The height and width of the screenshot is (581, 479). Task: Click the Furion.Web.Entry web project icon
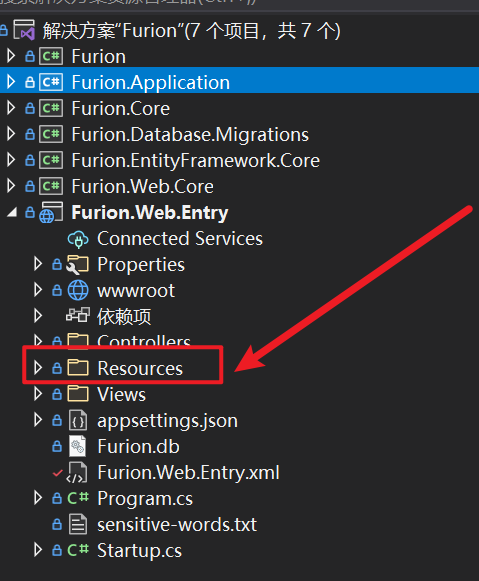coord(51,213)
